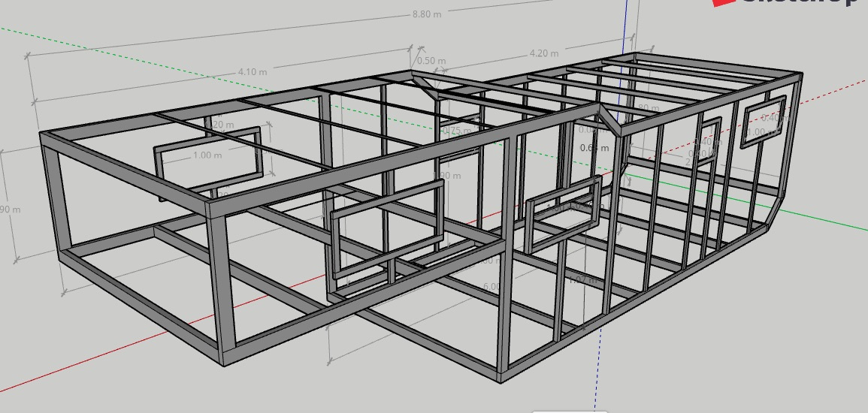868x413 pixels.
Task: Select the small center window frame
Action: (x=564, y=214)
